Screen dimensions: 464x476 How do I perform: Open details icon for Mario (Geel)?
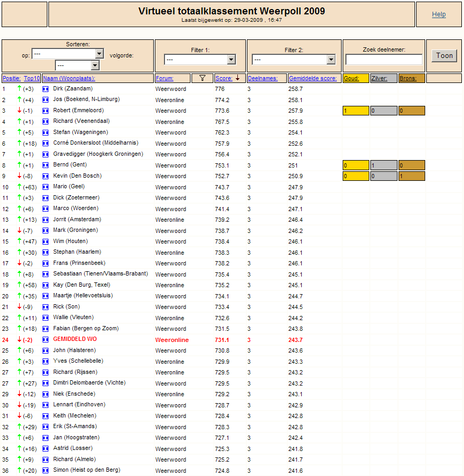click(46, 187)
